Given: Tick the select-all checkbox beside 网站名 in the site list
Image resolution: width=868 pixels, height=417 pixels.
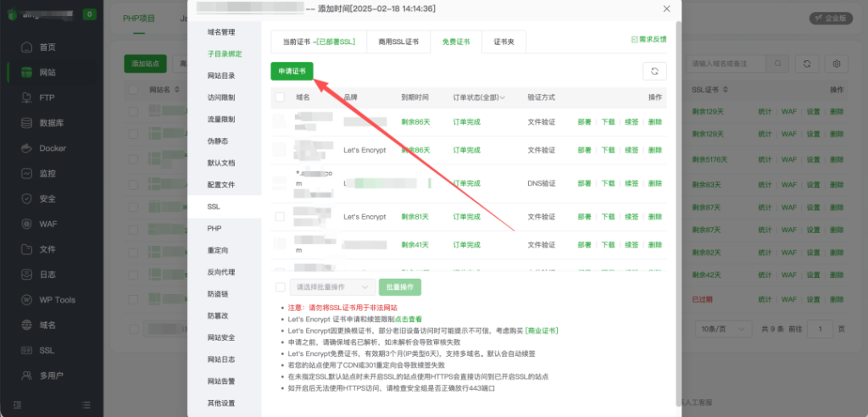Looking at the screenshot, I should point(133,89).
